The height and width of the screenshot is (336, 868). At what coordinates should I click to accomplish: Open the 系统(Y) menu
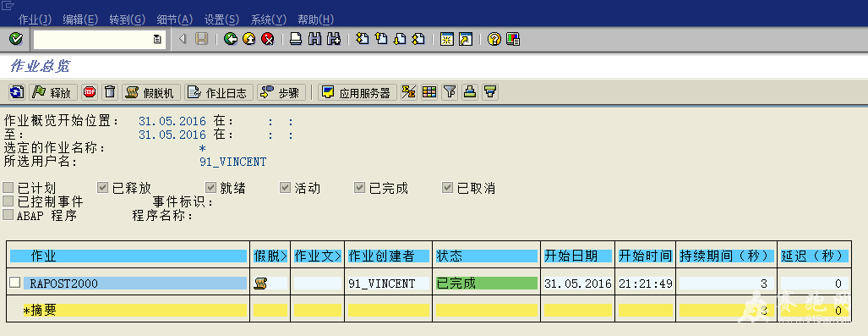click(269, 19)
